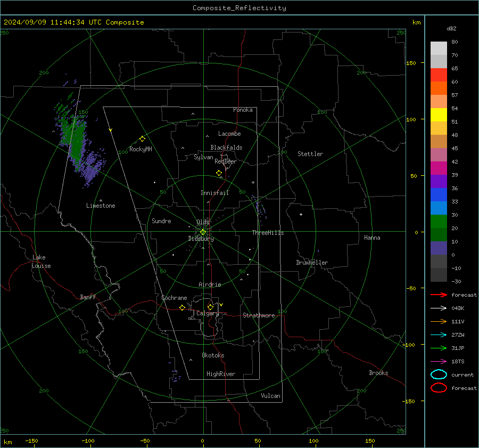Click the Okotoks city label
This screenshot has width=479, height=448.
coord(213,355)
